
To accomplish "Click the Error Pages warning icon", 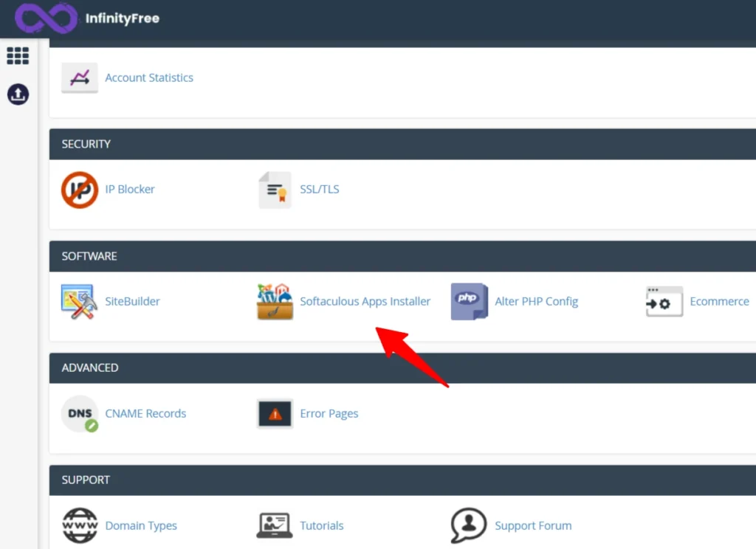I will coord(275,413).
